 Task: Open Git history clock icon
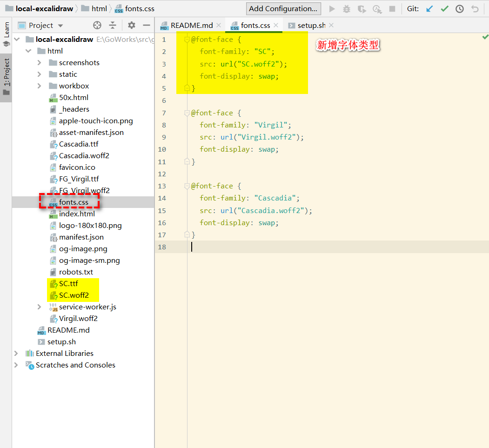click(x=460, y=9)
